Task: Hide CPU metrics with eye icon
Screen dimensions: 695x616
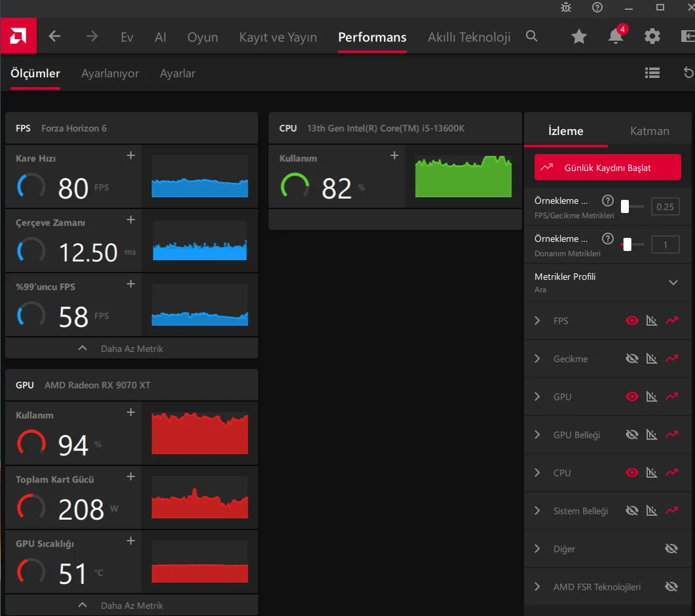Action: (x=632, y=472)
